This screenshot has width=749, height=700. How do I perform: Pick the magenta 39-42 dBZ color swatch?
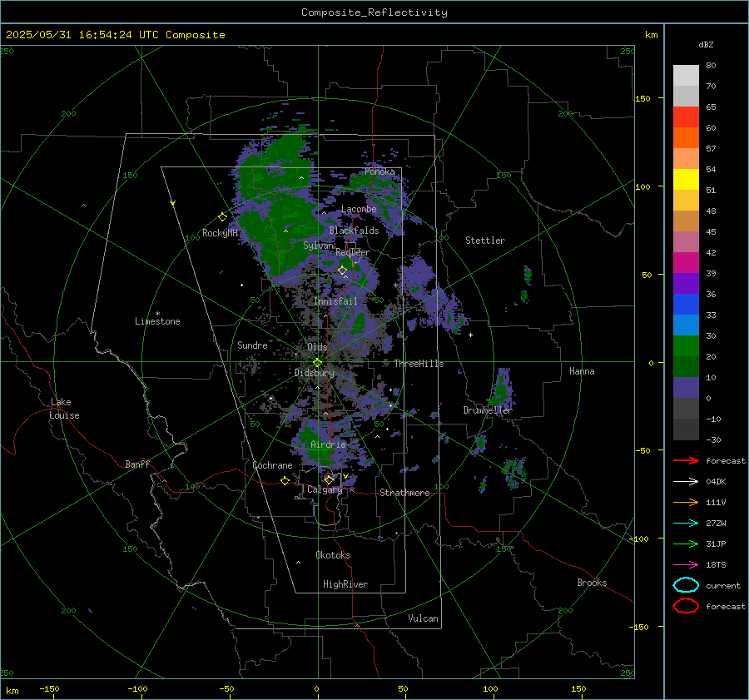(x=686, y=263)
